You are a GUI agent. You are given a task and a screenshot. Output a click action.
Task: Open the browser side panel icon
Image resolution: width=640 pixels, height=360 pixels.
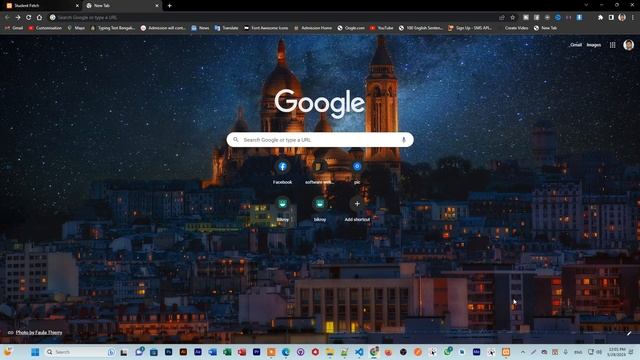[611, 18]
